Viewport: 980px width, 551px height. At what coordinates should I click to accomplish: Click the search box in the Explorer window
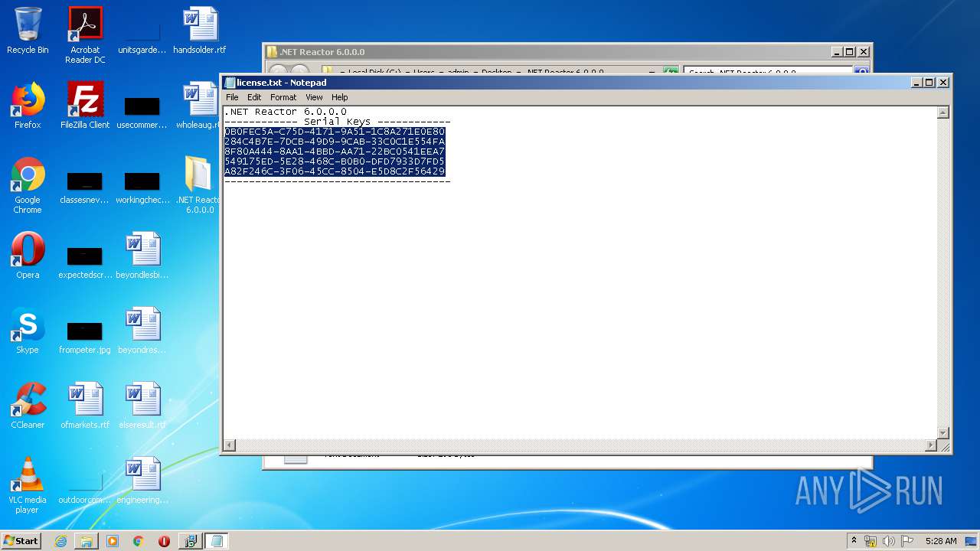coord(768,72)
